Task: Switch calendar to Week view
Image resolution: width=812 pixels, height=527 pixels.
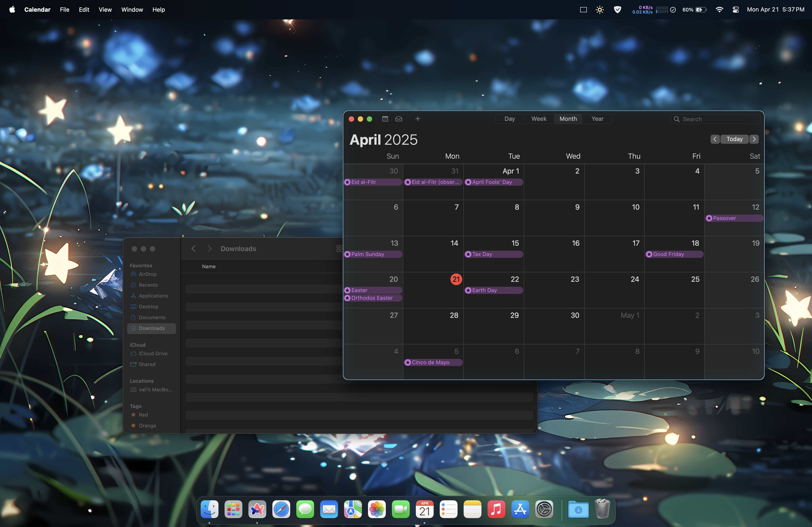Action: pos(539,119)
